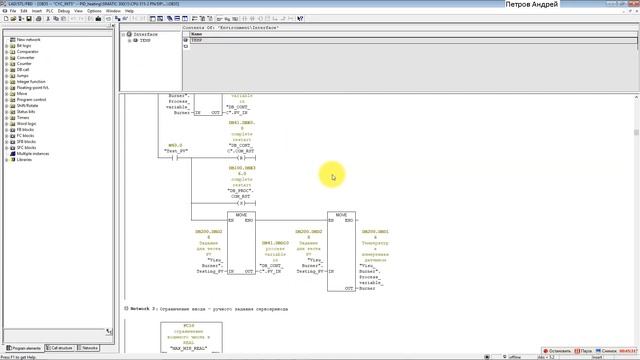
Task: Collapse the Network 3 header
Action: tap(126, 309)
